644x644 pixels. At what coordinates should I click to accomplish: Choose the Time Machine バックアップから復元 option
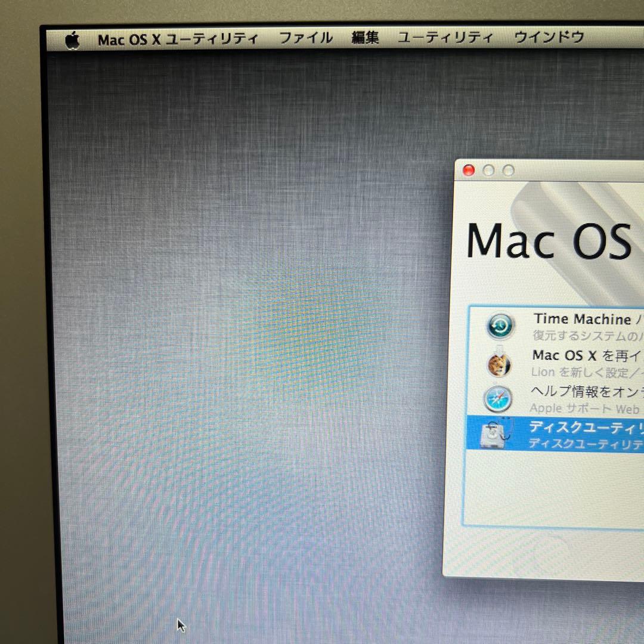coord(572,325)
